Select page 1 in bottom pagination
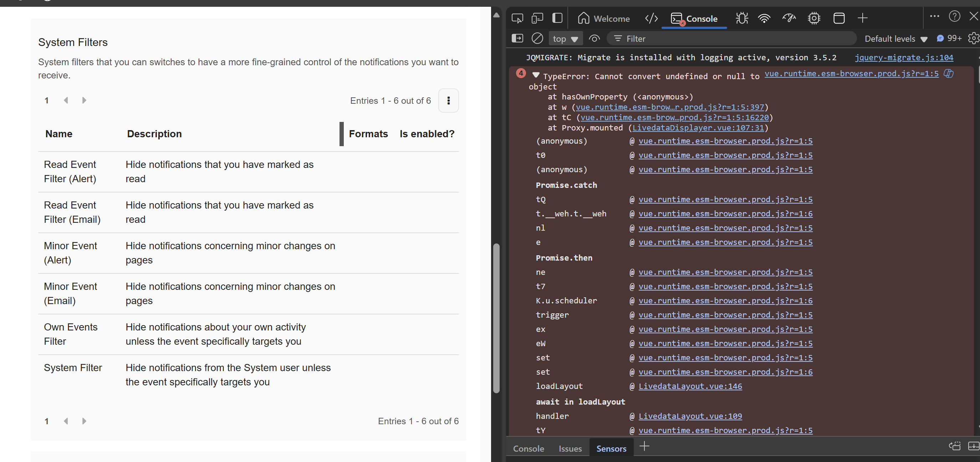980x462 pixels. click(46, 421)
